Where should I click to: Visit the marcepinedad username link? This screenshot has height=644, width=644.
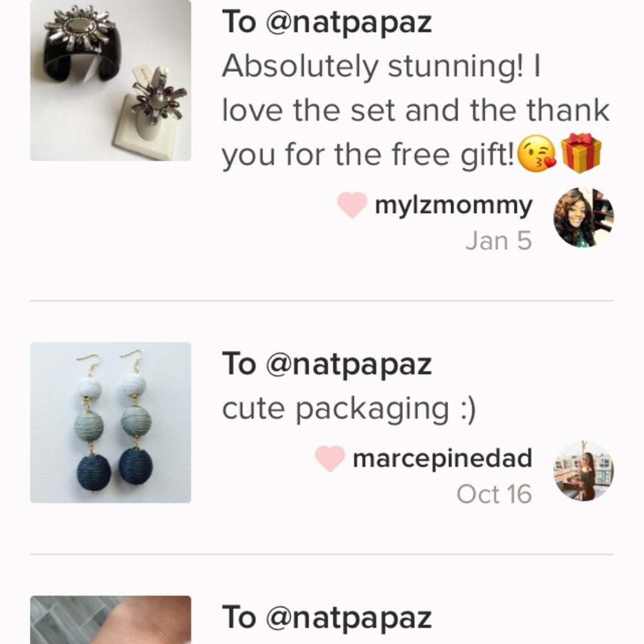point(442,459)
